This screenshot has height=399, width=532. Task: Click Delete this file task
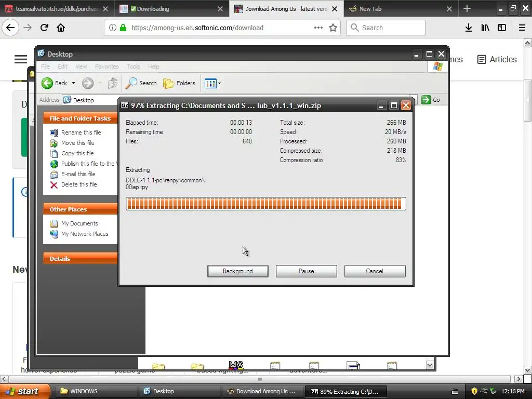73,184
